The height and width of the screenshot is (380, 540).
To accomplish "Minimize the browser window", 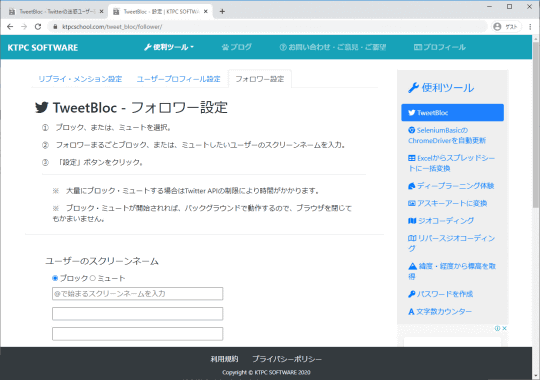I will coord(490,7).
